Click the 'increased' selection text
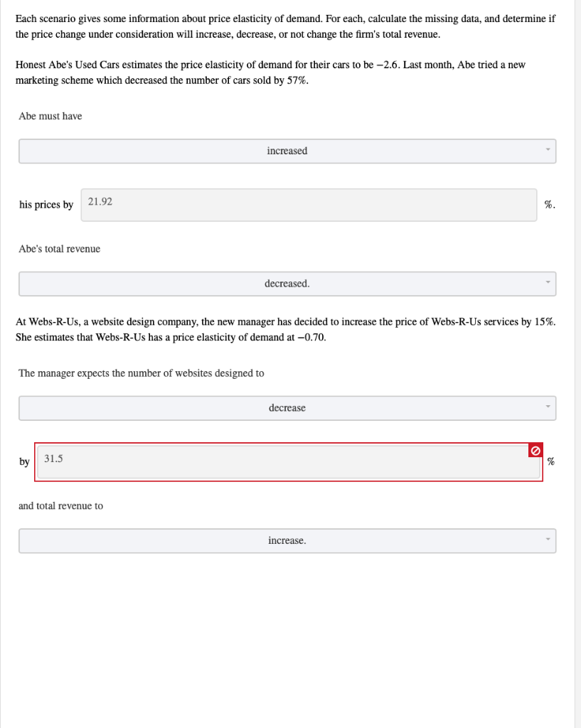 coord(287,151)
